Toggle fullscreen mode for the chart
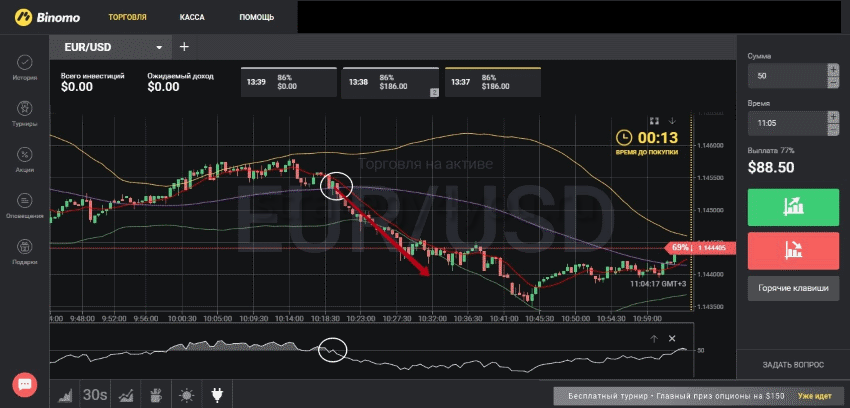This screenshot has height=408, width=850. point(655,120)
